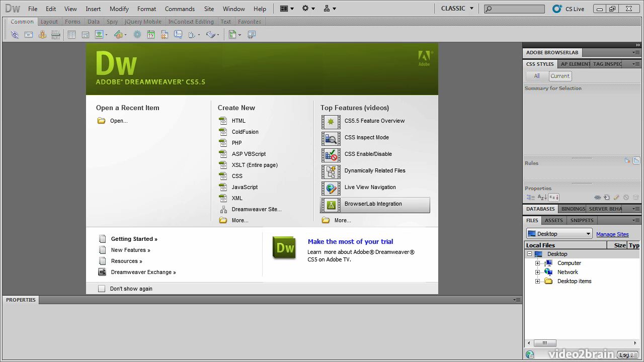Insert a Table using the toolbar icon
The height and width of the screenshot is (362, 644).
coord(71,34)
